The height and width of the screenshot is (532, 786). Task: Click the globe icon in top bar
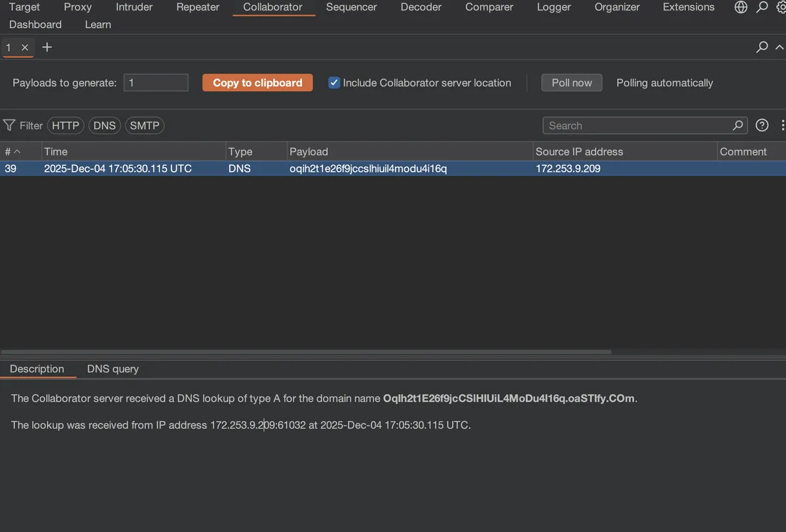tap(741, 7)
